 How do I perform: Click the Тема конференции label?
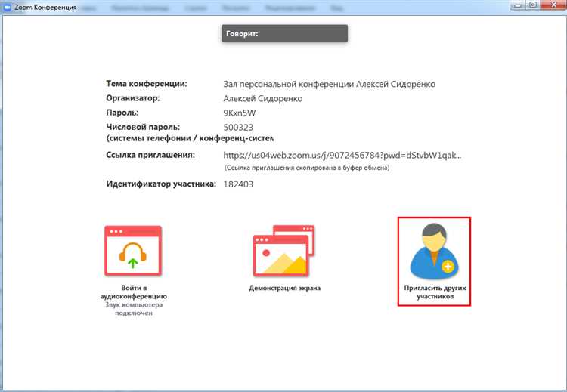(x=147, y=84)
